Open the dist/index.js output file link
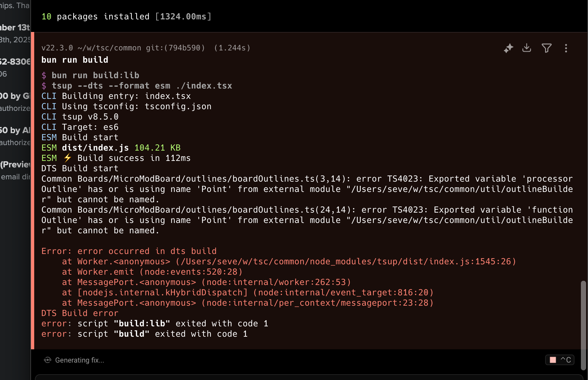This screenshot has width=588, height=380. [95, 148]
